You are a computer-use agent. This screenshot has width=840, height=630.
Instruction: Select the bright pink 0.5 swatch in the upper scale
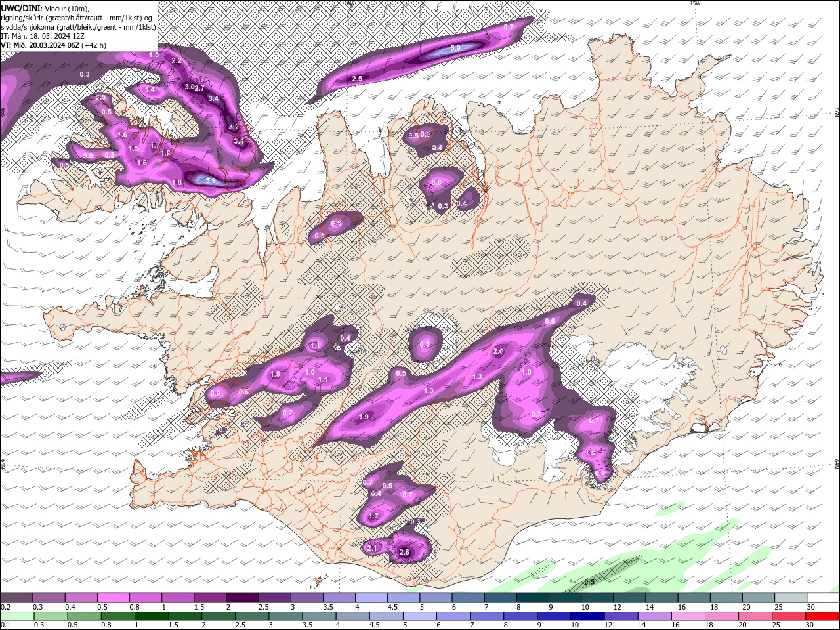point(113,598)
